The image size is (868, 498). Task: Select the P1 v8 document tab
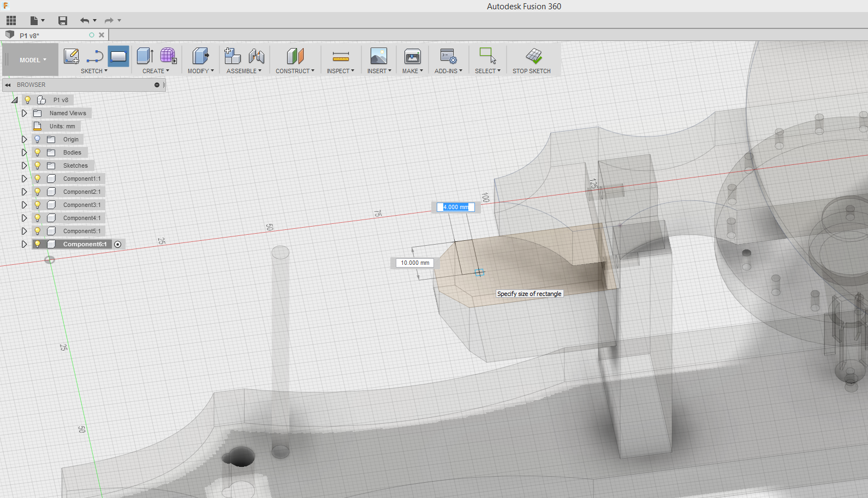tap(29, 35)
